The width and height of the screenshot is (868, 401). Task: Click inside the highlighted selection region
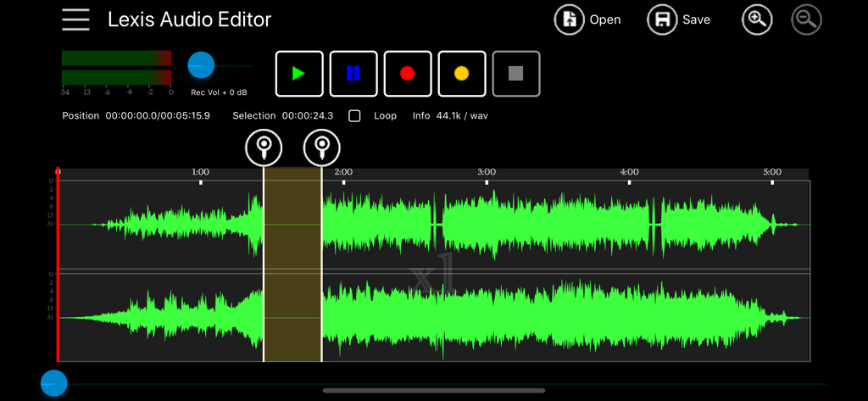pyautogui.click(x=292, y=265)
